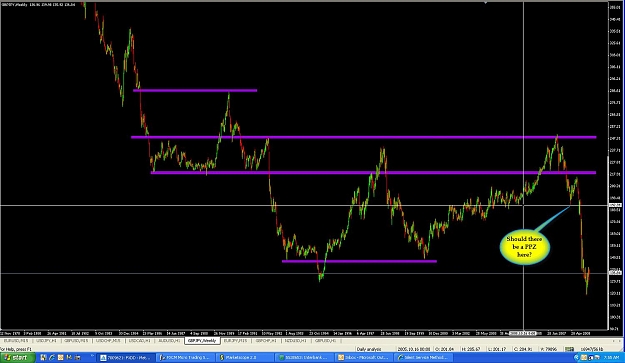Click the yellow 'Should there be a PPZ here?' callout
The width and height of the screenshot is (625, 363).
[x=524, y=247]
